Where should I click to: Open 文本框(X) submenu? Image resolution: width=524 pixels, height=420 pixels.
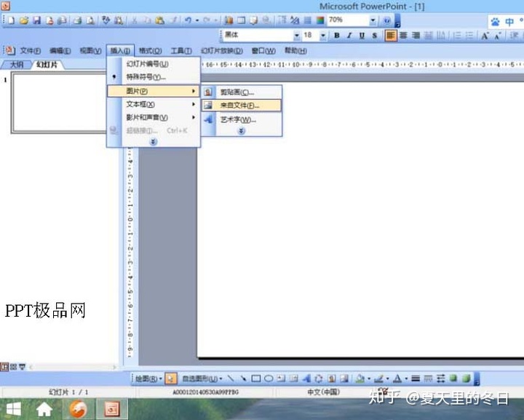[x=154, y=104]
